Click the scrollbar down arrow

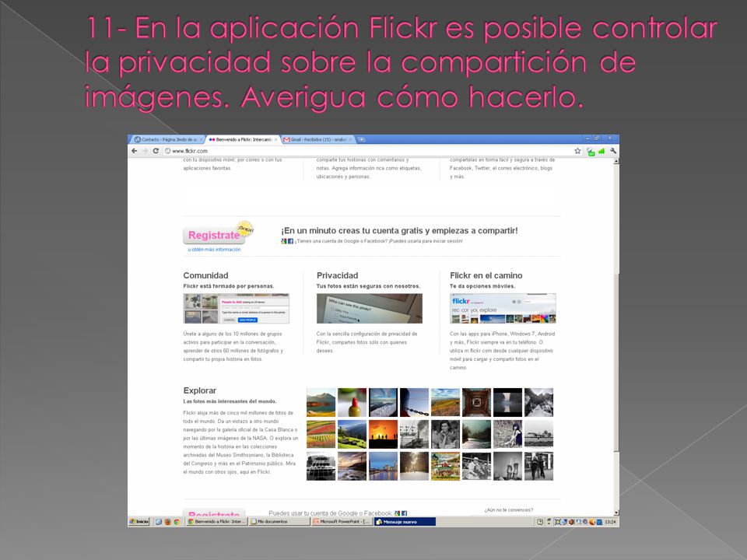(616, 513)
